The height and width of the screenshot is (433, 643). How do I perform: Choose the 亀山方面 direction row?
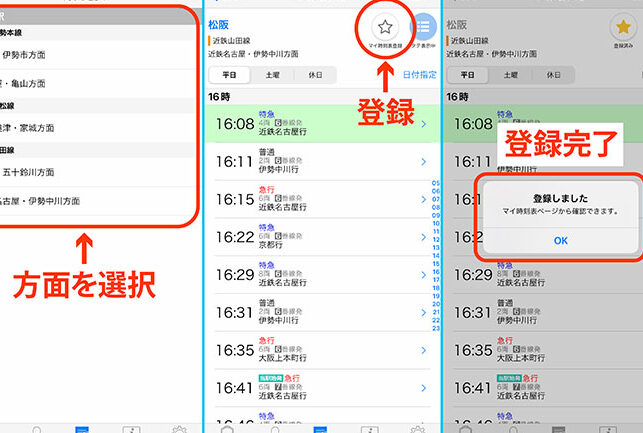click(x=98, y=83)
